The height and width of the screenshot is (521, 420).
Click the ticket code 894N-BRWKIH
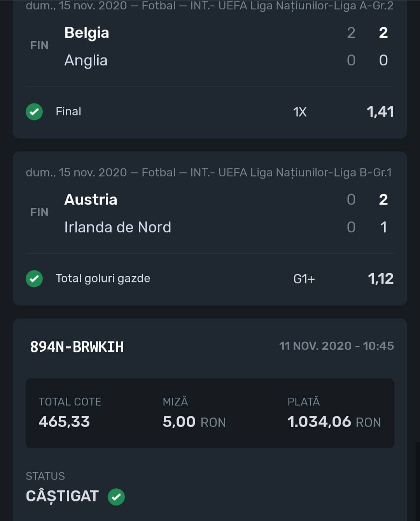(x=77, y=347)
